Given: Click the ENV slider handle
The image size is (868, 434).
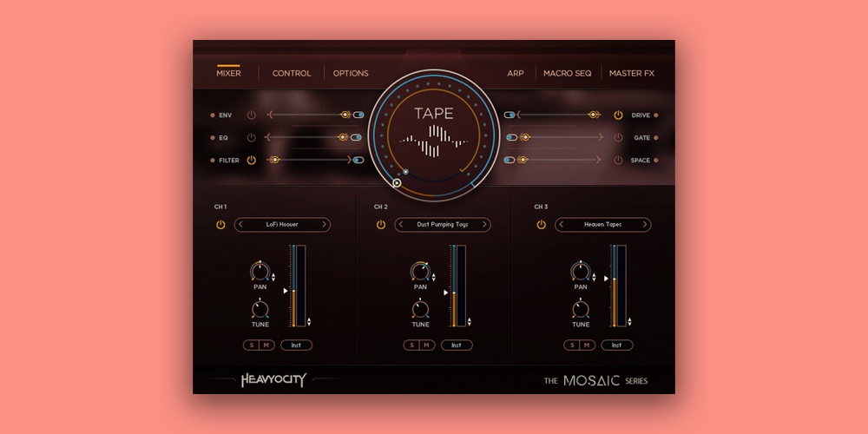Looking at the screenshot, I should 345,115.
